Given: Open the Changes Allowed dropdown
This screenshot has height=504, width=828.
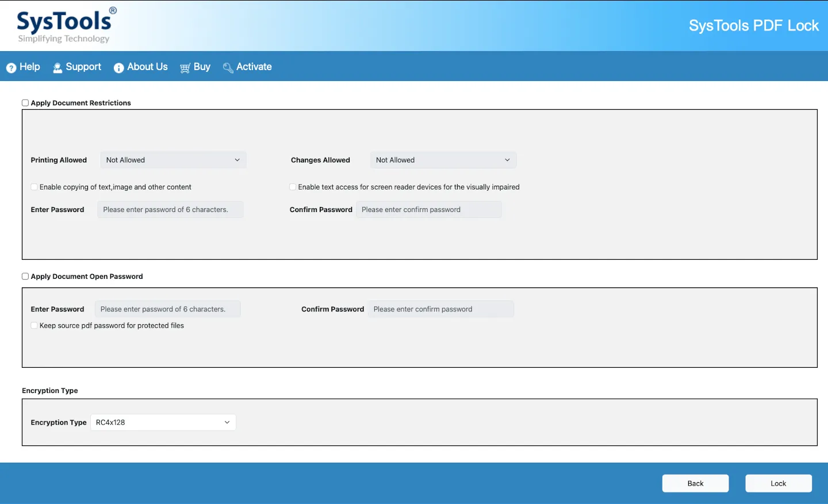Looking at the screenshot, I should tap(443, 160).
